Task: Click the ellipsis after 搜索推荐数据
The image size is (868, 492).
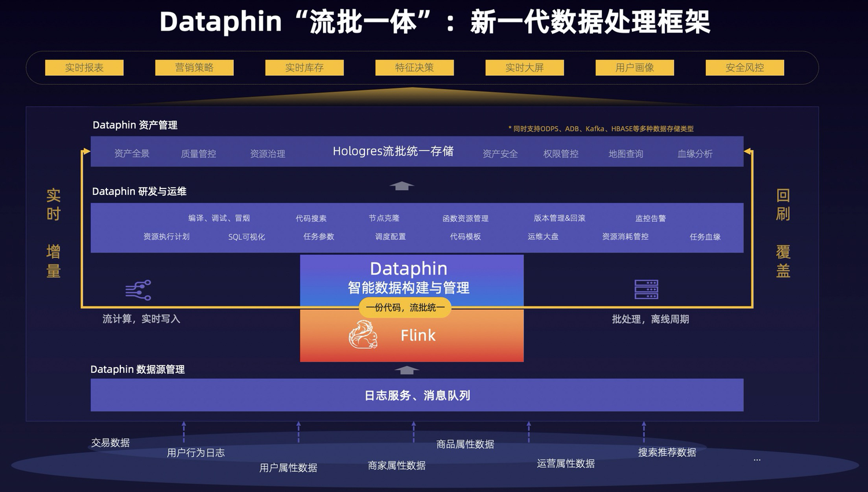Action: coord(757,460)
